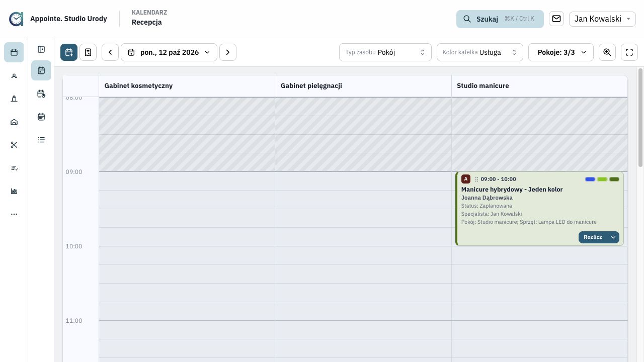Open the bar chart reports icon
644x362 pixels.
point(14,191)
